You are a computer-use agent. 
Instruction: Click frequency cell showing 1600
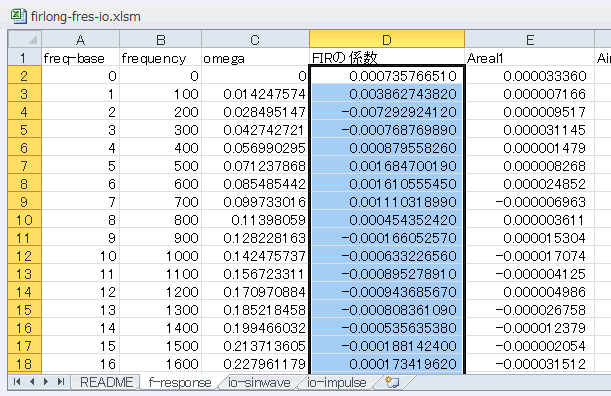[161, 364]
